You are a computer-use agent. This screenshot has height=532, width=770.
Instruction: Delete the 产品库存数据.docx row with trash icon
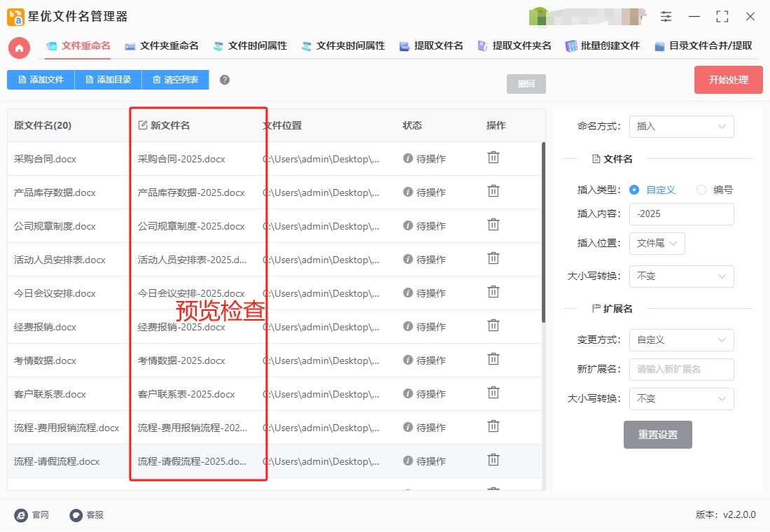click(x=493, y=190)
